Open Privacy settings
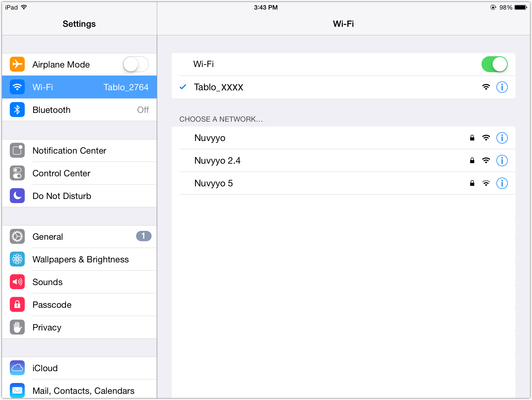The image size is (532, 400). [x=79, y=327]
